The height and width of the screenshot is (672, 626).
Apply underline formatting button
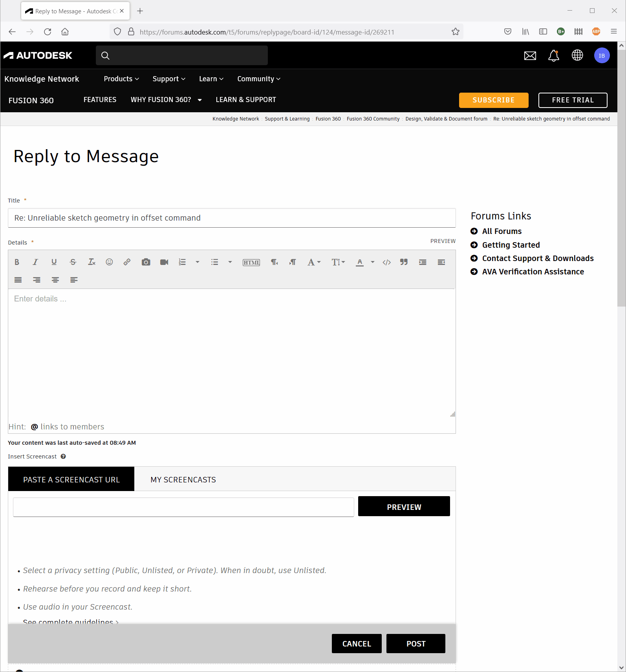point(54,262)
